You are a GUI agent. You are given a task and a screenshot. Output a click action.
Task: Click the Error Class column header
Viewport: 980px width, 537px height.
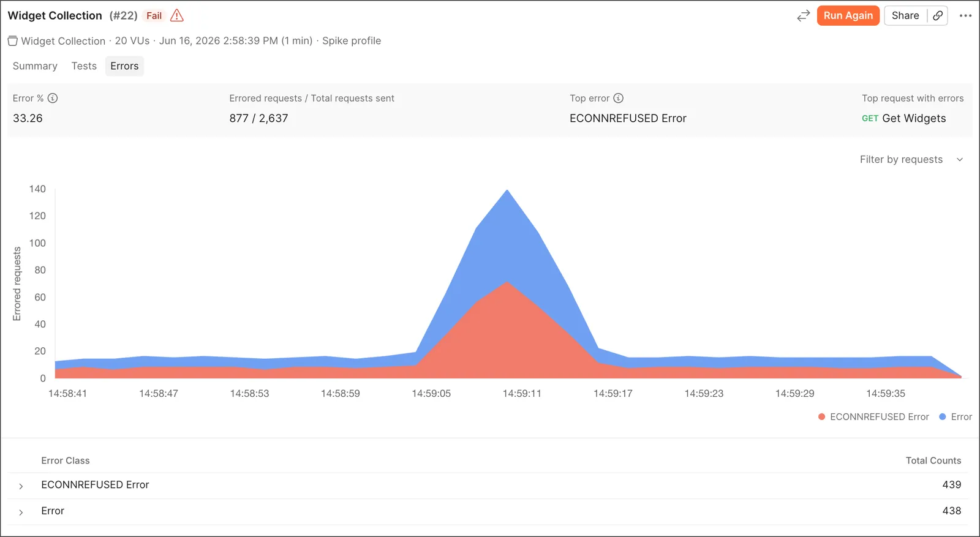[x=66, y=460]
